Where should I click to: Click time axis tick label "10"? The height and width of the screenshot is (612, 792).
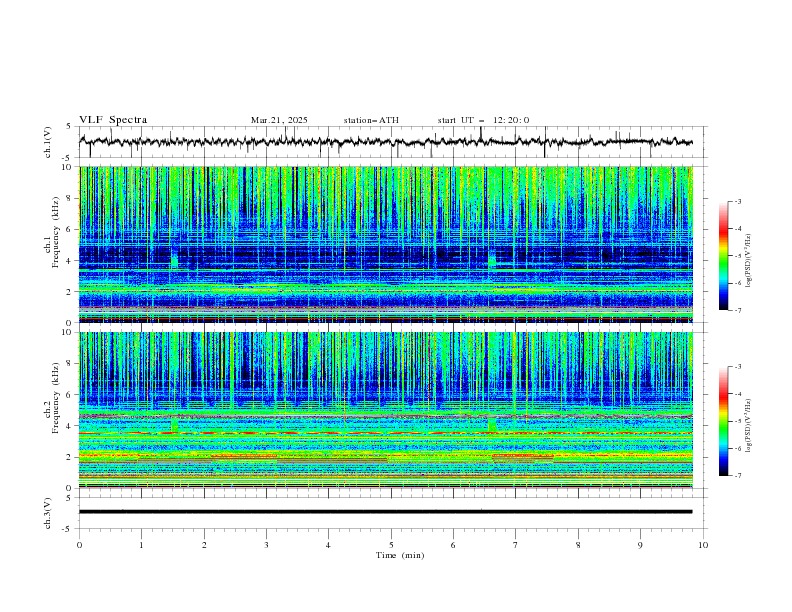(703, 545)
